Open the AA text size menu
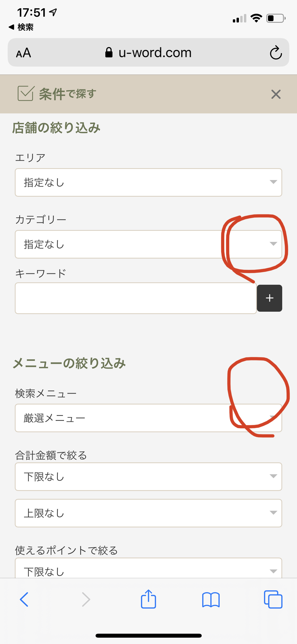 coord(23,53)
